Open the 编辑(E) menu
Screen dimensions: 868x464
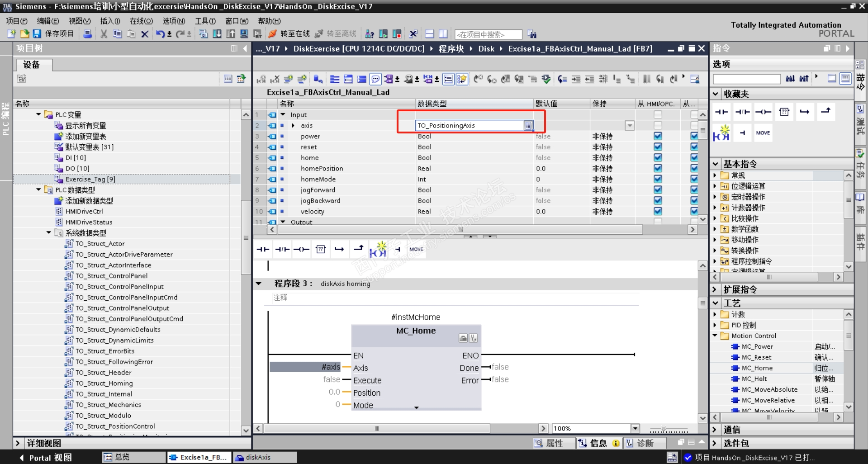[48, 21]
